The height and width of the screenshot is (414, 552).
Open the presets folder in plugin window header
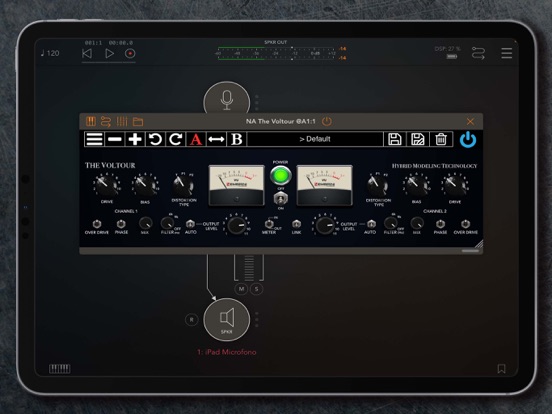138,122
